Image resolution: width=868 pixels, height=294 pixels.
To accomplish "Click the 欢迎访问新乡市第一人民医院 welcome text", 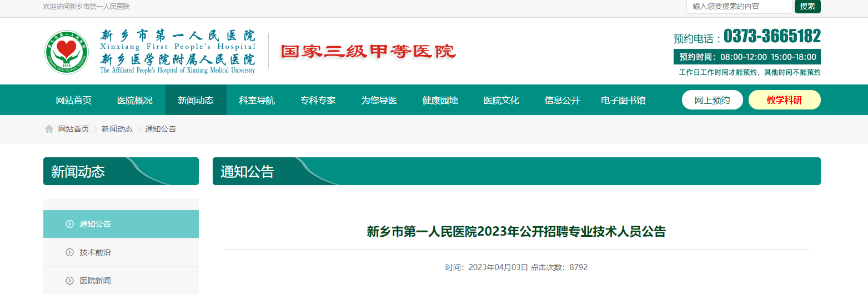I will click(87, 7).
